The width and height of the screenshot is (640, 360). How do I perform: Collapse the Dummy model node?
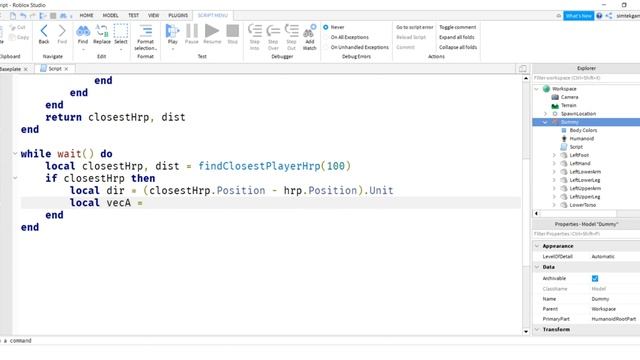click(x=545, y=122)
